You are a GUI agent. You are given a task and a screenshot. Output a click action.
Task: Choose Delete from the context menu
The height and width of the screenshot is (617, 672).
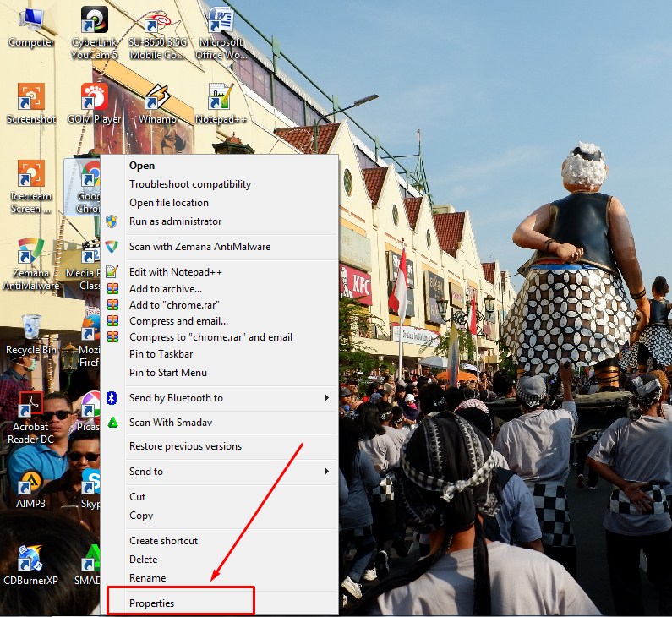[219, 560]
